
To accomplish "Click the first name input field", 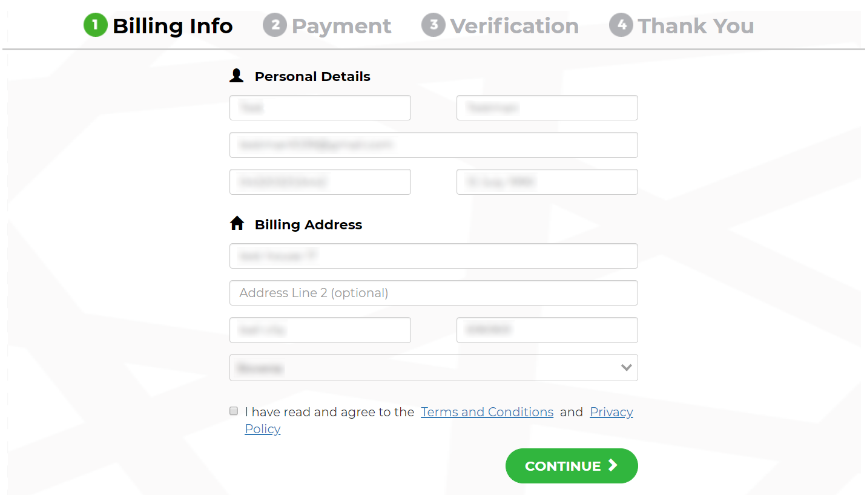I will [x=320, y=108].
